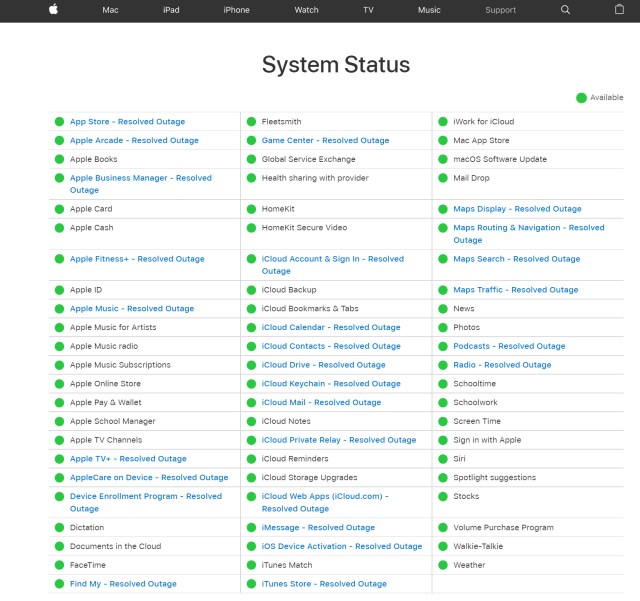Open the Mac menu item
This screenshot has width=640, height=601.
(110, 10)
